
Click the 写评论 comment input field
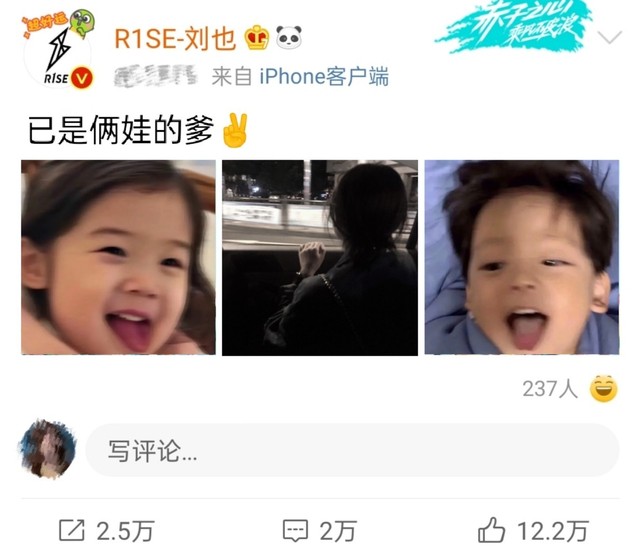352,450
